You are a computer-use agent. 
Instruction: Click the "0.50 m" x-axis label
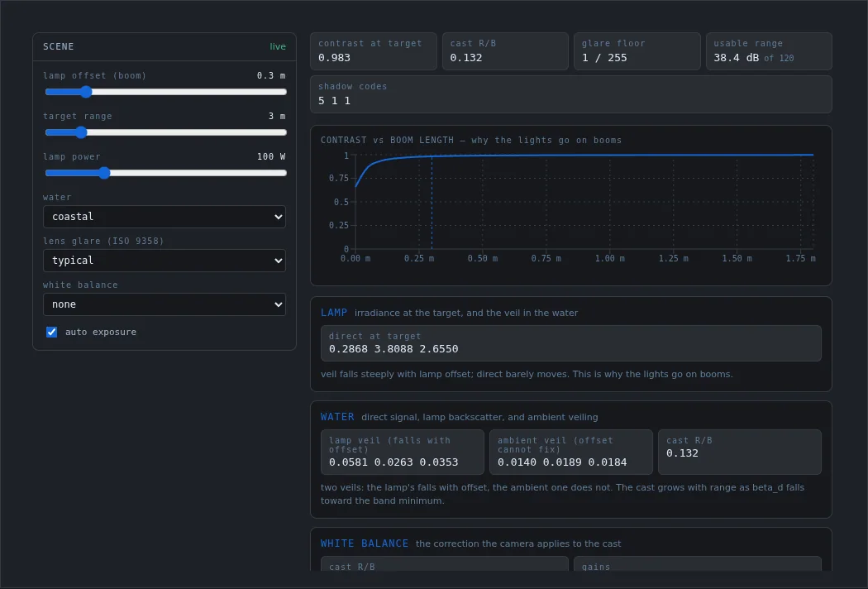click(483, 258)
